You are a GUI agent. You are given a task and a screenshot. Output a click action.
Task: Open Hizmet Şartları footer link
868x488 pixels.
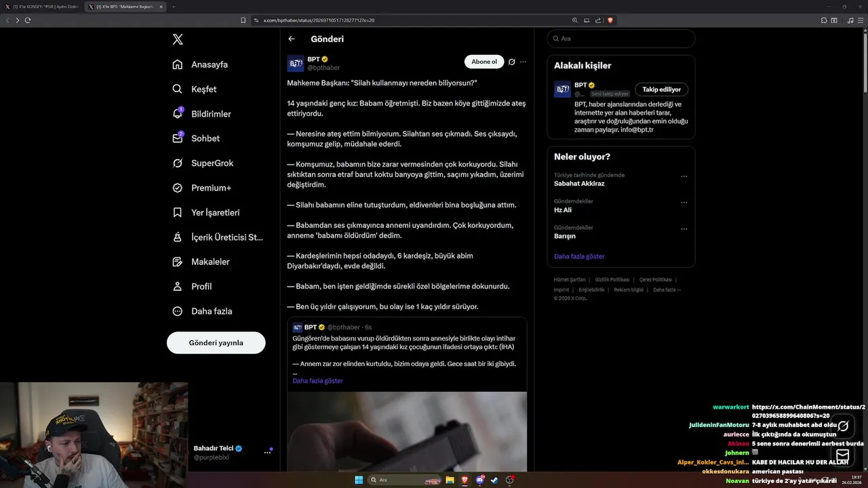coord(570,279)
